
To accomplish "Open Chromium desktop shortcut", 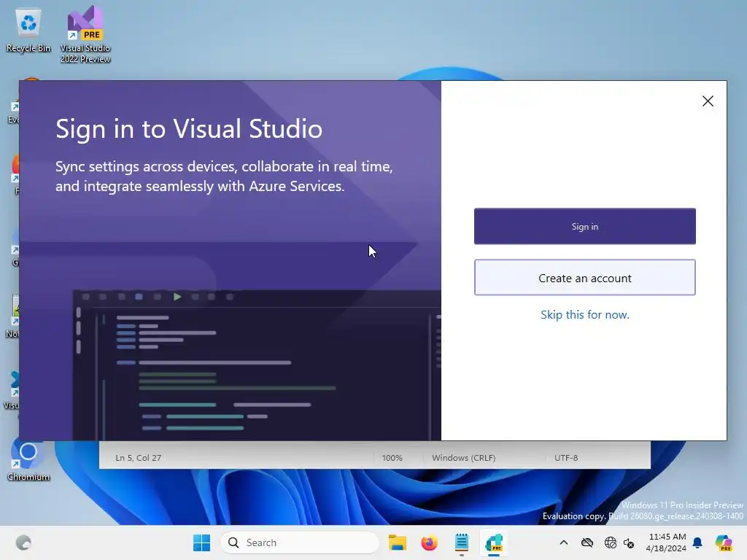I will (x=28, y=460).
